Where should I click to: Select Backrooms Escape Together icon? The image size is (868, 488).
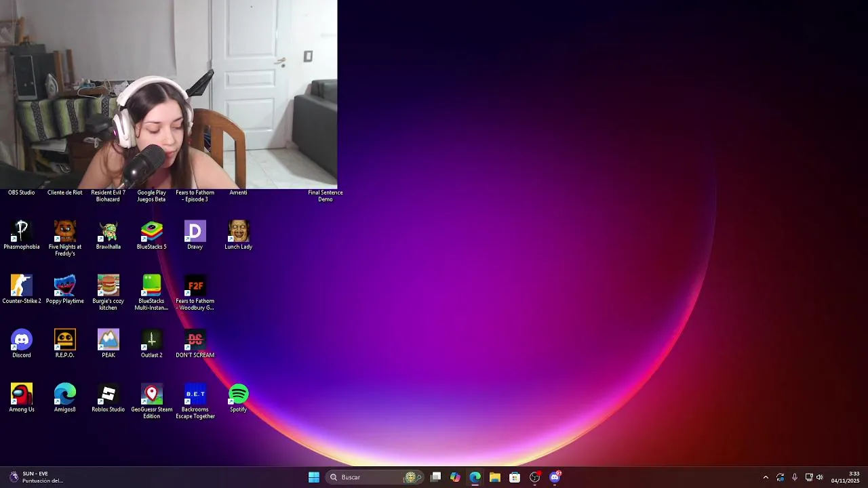pyautogui.click(x=195, y=401)
